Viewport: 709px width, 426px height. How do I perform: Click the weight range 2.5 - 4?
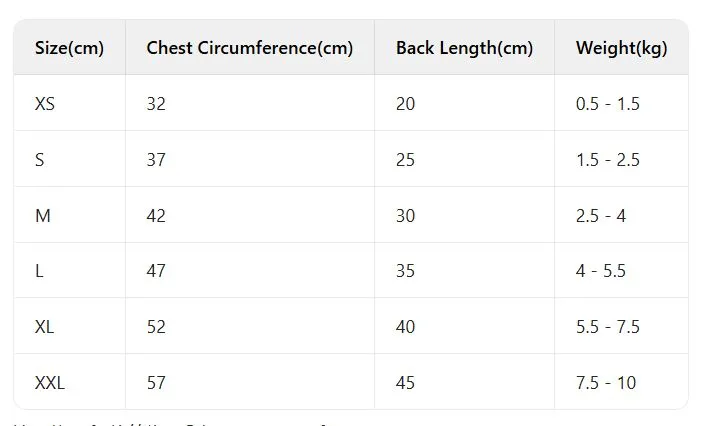601,216
